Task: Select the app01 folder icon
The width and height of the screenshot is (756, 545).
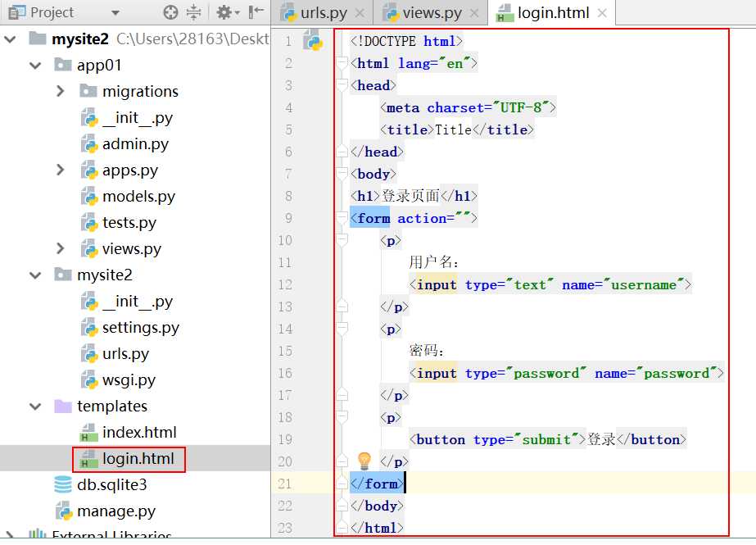Action: click(x=63, y=64)
